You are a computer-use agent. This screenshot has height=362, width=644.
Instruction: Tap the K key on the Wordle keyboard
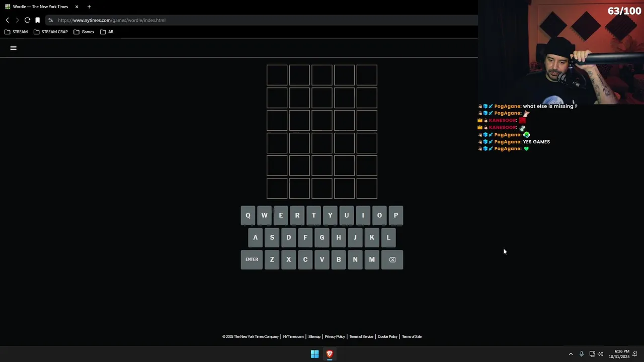pyautogui.click(x=372, y=237)
